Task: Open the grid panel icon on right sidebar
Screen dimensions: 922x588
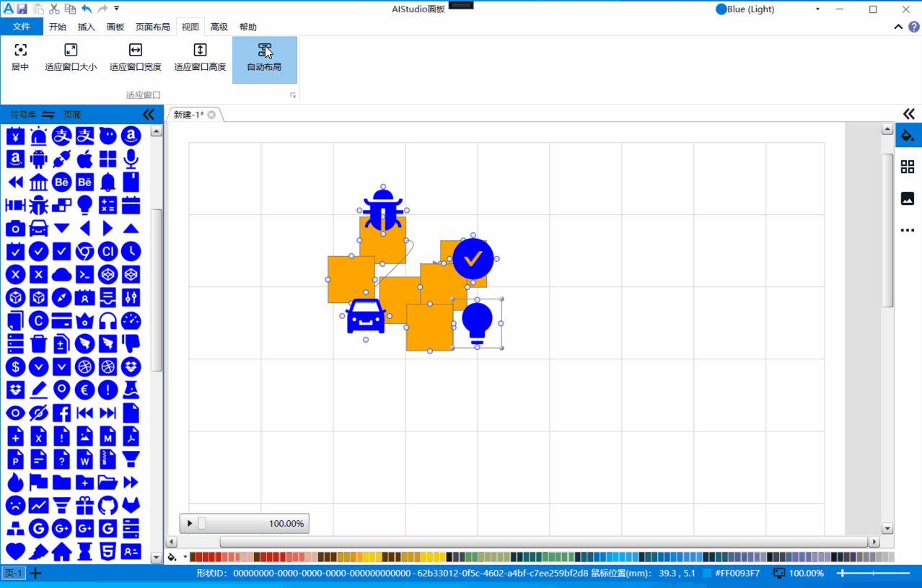Action: click(x=908, y=167)
